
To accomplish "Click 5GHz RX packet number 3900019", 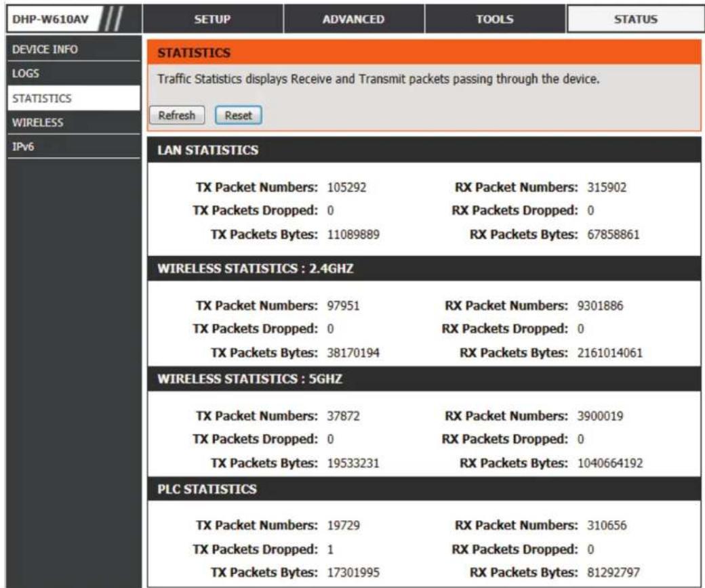I will tap(600, 416).
